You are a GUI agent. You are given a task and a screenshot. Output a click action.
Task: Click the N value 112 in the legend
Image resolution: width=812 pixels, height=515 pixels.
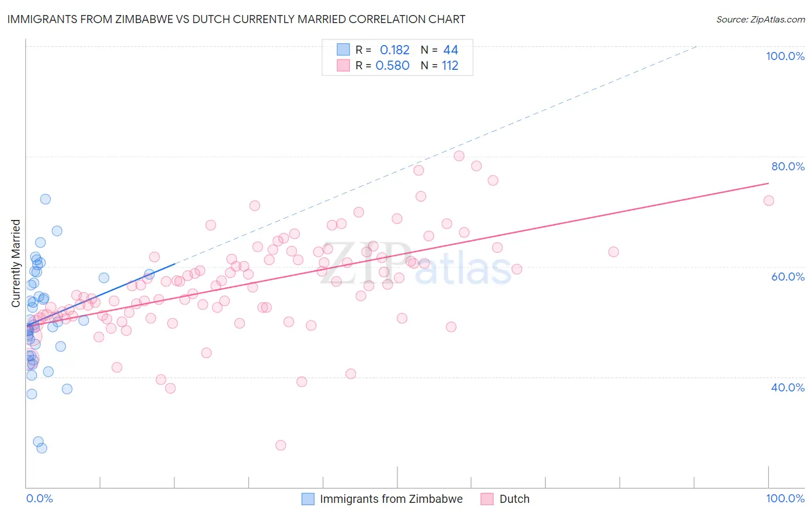(x=450, y=65)
